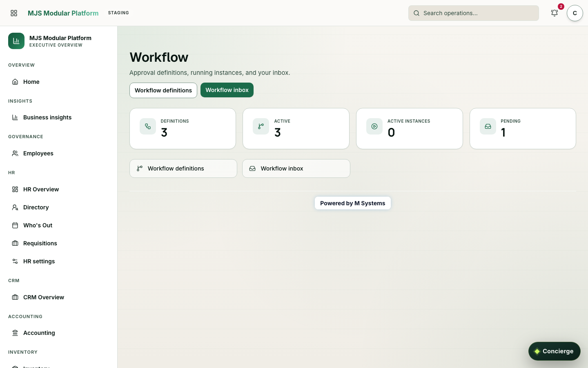
Task: Open Business insights page
Action: pos(58,117)
